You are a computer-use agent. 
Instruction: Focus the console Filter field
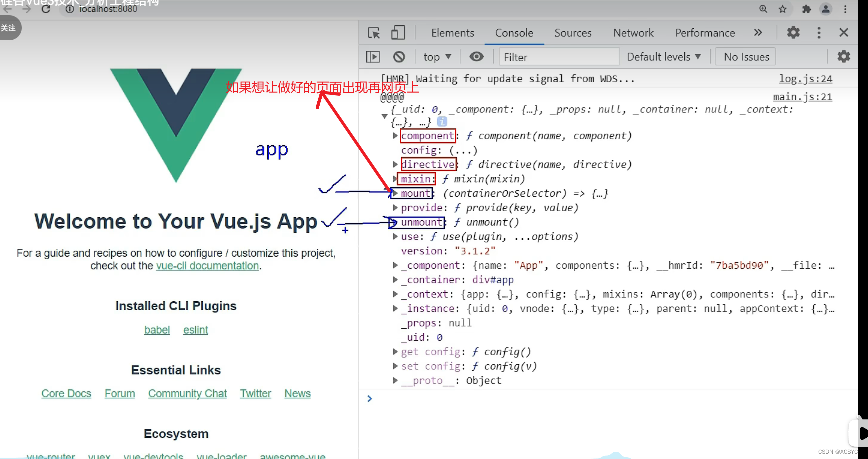pyautogui.click(x=559, y=57)
